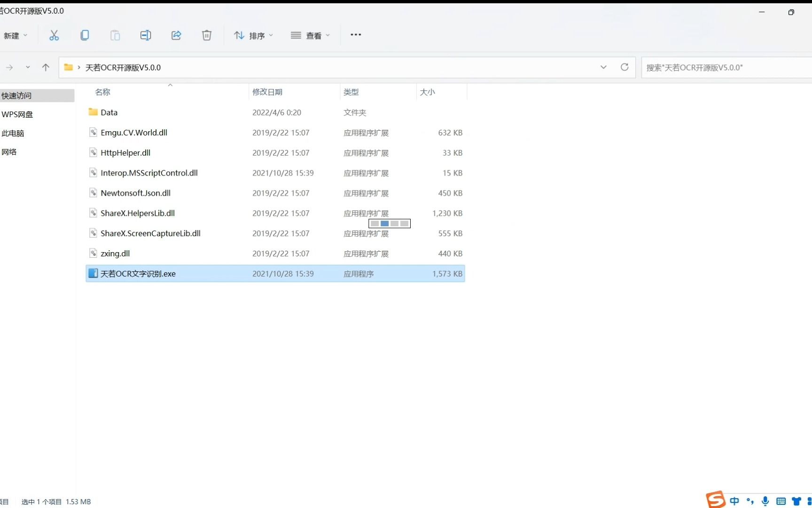Go up one folder level arrow
This screenshot has width=812, height=508.
[x=46, y=67]
